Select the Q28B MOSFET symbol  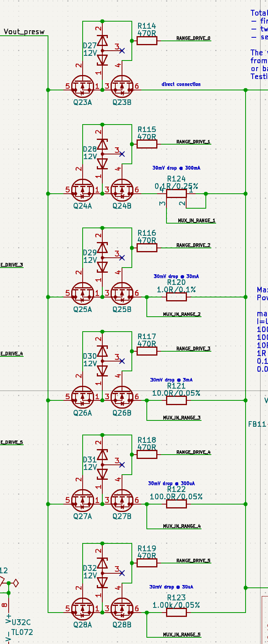(x=122, y=609)
